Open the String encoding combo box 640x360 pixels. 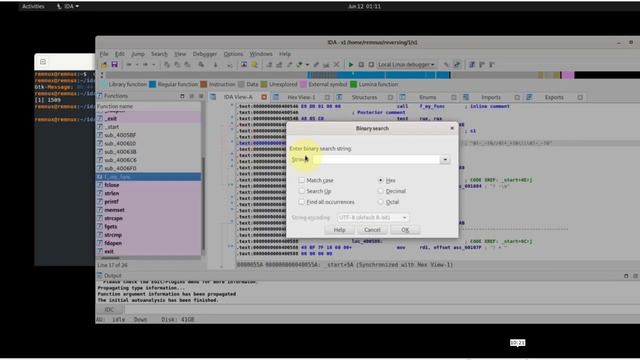[372, 218]
